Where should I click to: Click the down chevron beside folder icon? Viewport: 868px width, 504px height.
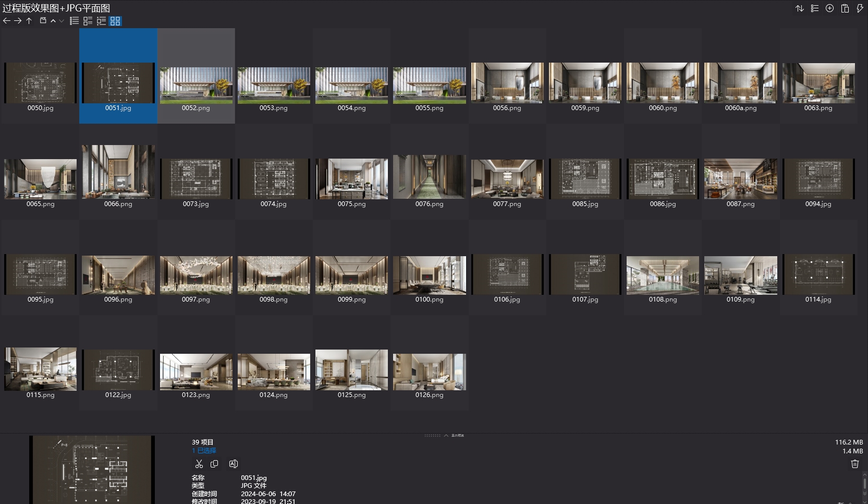pyautogui.click(x=62, y=21)
